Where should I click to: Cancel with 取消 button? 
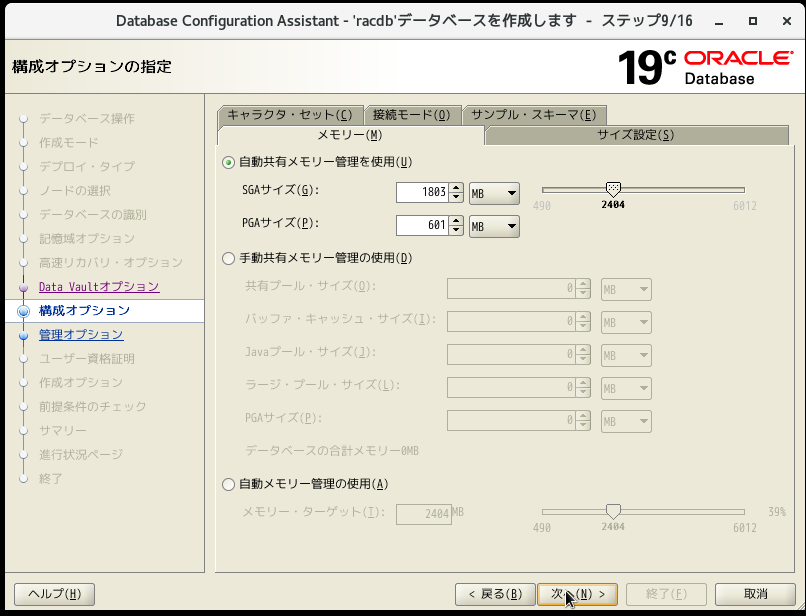pyautogui.click(x=756, y=594)
